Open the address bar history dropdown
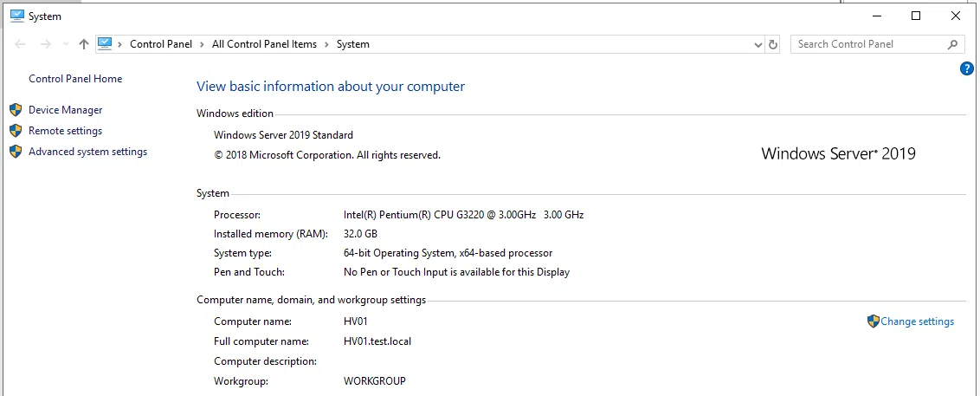The height and width of the screenshot is (396, 980). (x=758, y=44)
